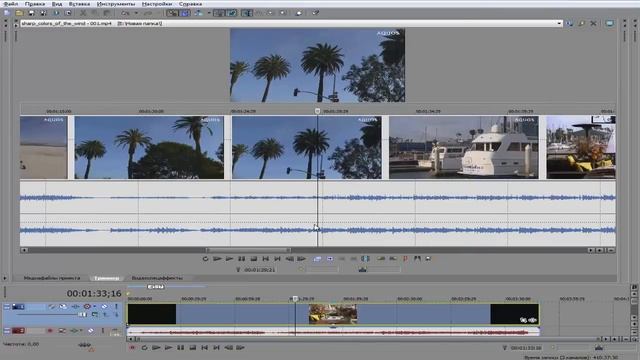Open the Правка menu

tap(35, 4)
